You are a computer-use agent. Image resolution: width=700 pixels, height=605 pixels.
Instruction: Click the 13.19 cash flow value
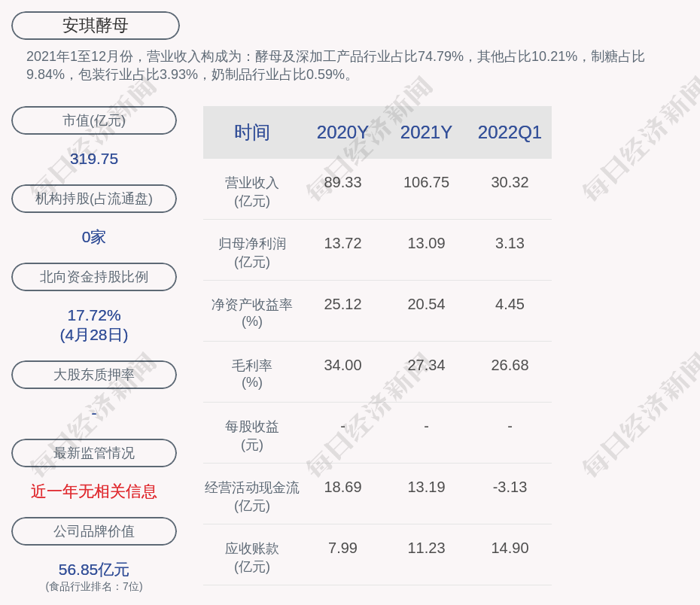(426, 487)
